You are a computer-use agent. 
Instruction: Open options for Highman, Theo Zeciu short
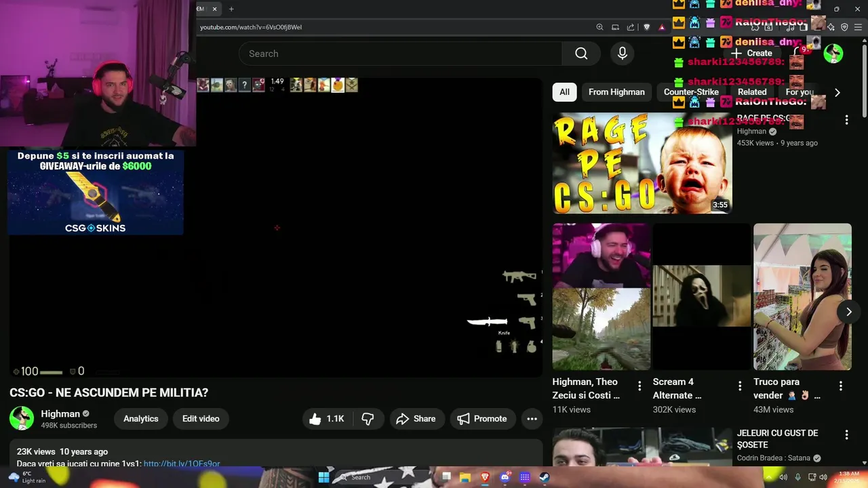(x=639, y=386)
